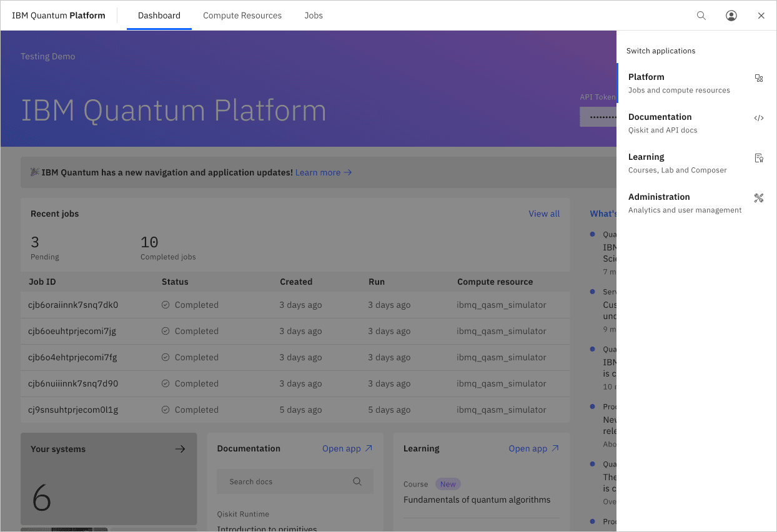777x532 pixels.
Task: Click IBM Quantum Platform header logo
Action: click(59, 16)
